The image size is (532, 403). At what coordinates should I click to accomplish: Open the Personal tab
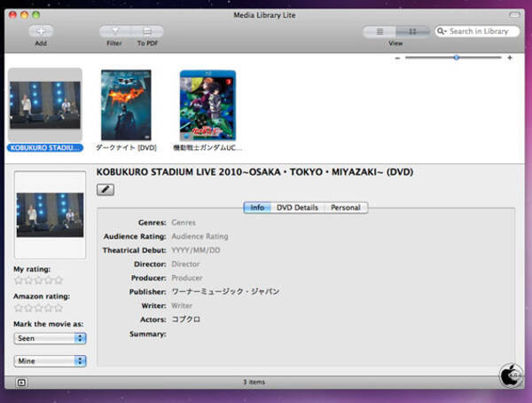click(x=346, y=208)
